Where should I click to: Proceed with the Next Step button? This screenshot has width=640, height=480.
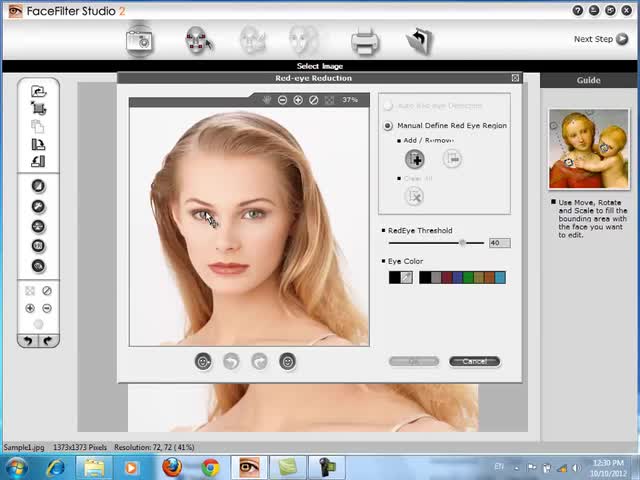(x=601, y=39)
